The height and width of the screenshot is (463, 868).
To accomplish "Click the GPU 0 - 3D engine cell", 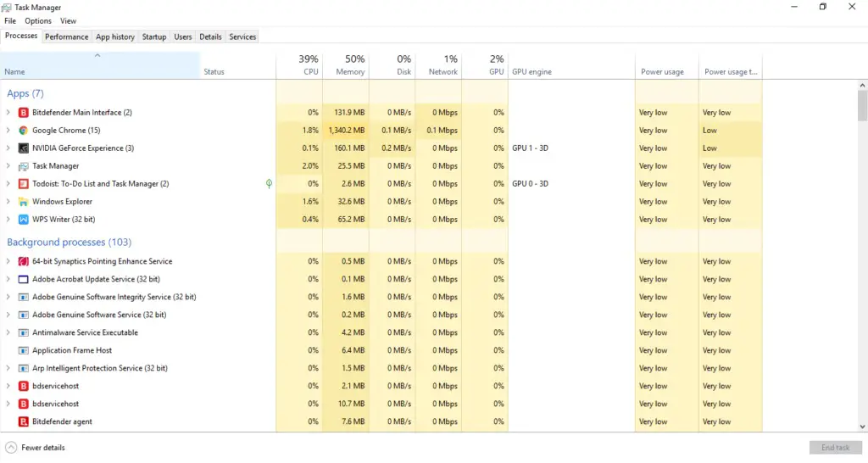I will pos(530,183).
